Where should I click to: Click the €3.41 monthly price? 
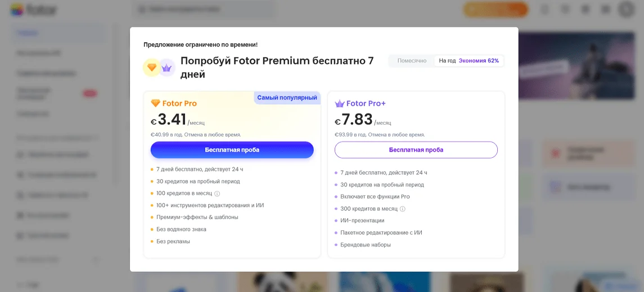coord(172,120)
